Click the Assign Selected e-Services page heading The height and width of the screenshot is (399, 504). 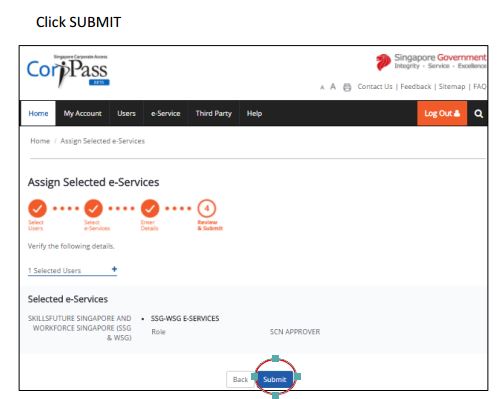pyautogui.click(x=93, y=182)
